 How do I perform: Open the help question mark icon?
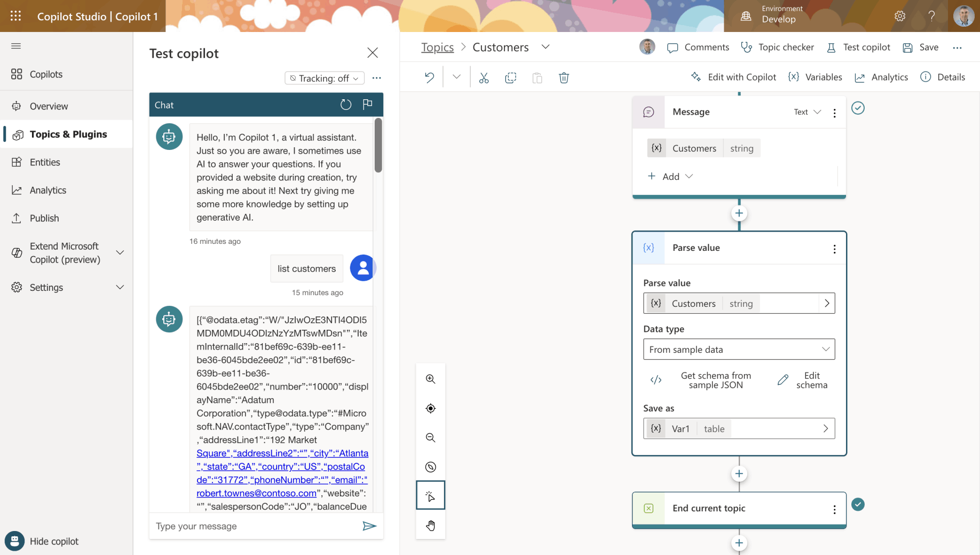point(931,16)
